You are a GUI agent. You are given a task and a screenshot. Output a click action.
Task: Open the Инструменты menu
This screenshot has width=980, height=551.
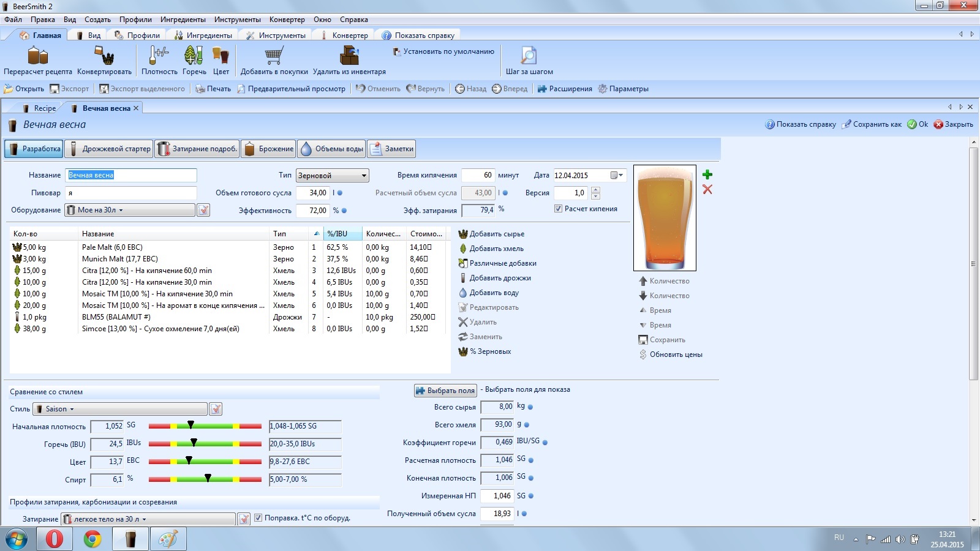pyautogui.click(x=237, y=20)
